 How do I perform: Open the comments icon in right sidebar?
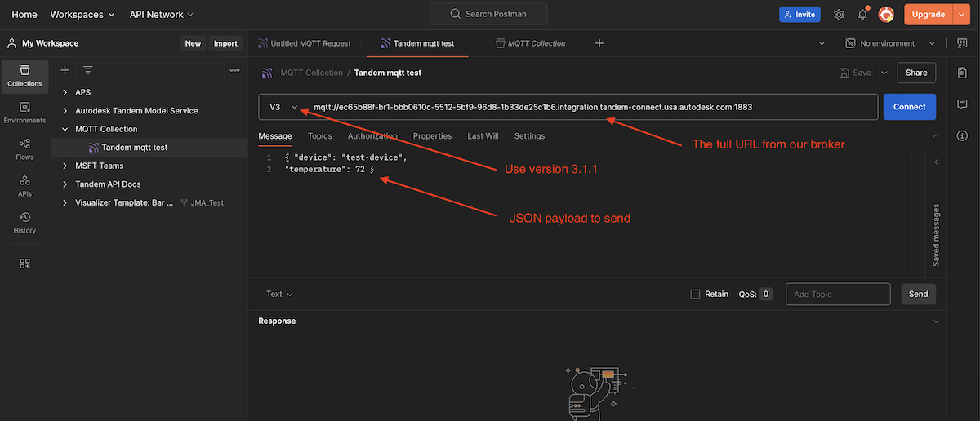[x=962, y=104]
